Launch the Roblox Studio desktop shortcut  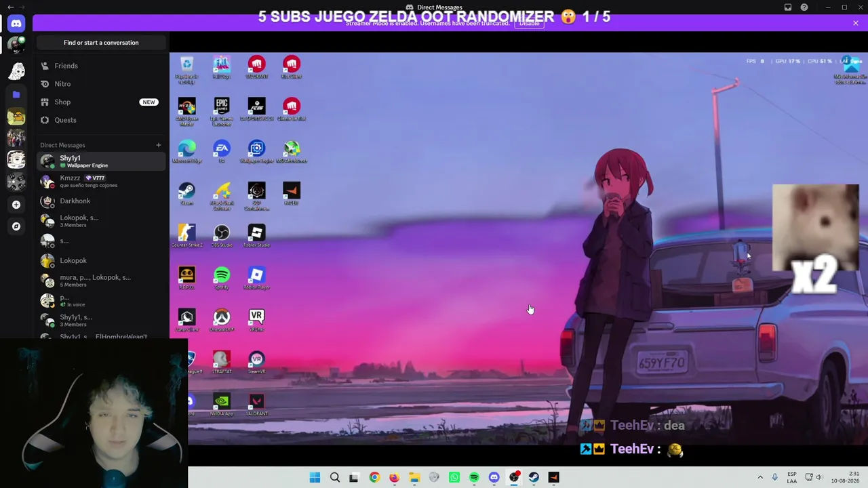click(256, 235)
